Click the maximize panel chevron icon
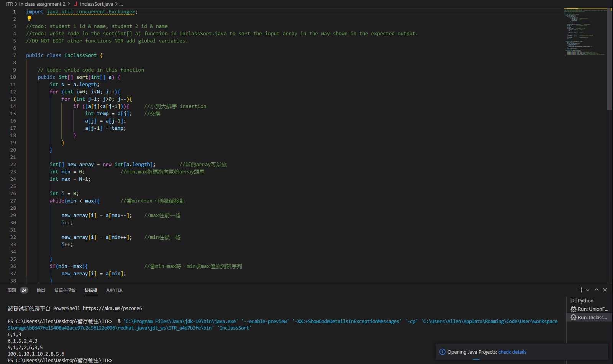The height and width of the screenshot is (364, 613). click(597, 290)
